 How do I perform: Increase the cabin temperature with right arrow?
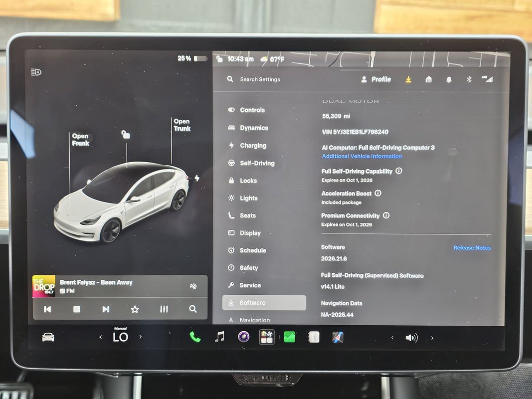point(141,337)
